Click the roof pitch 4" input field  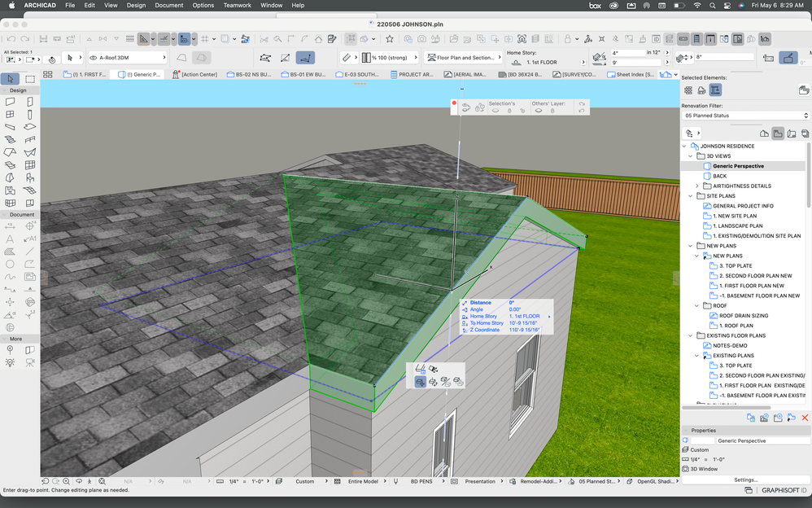click(x=627, y=53)
